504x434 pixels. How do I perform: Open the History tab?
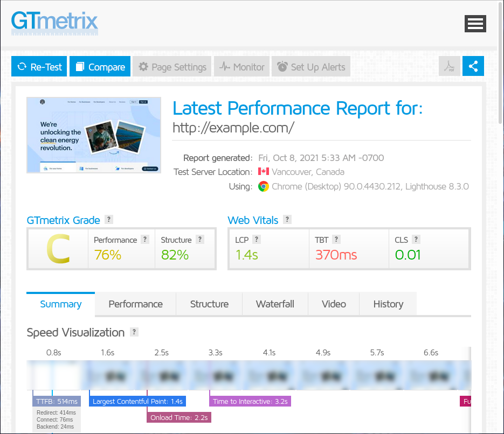pos(388,304)
